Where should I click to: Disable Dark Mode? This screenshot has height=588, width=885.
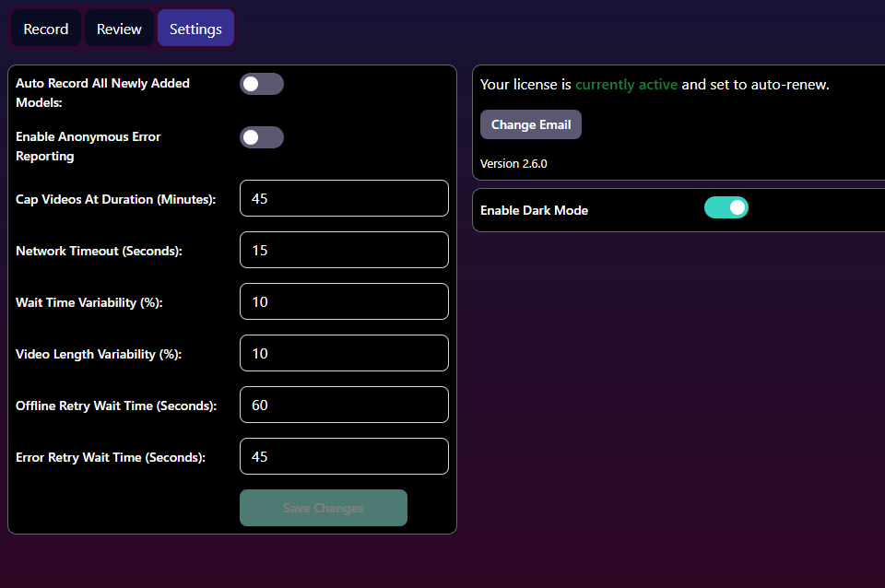pos(726,207)
